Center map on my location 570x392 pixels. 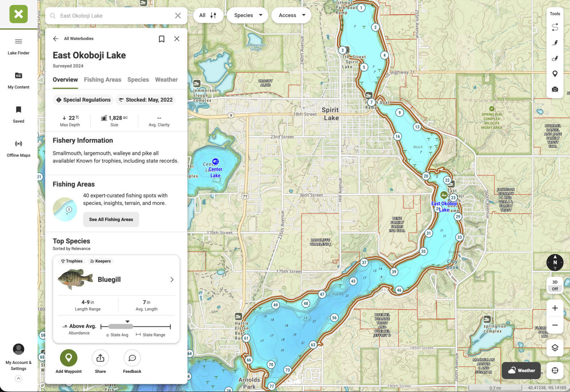(x=555, y=371)
